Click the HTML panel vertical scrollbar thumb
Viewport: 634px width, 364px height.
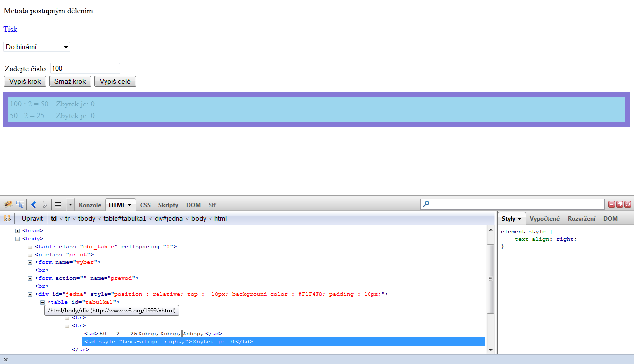[491, 279]
